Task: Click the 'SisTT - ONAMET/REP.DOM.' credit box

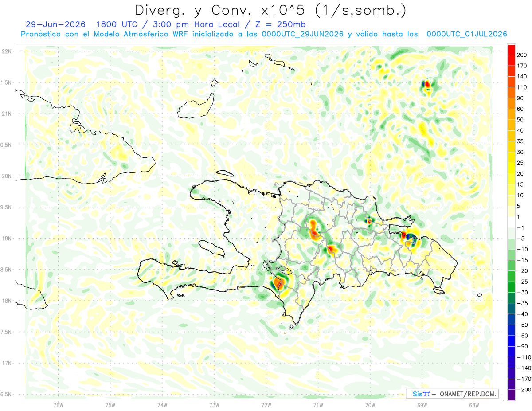Action: [x=452, y=394]
